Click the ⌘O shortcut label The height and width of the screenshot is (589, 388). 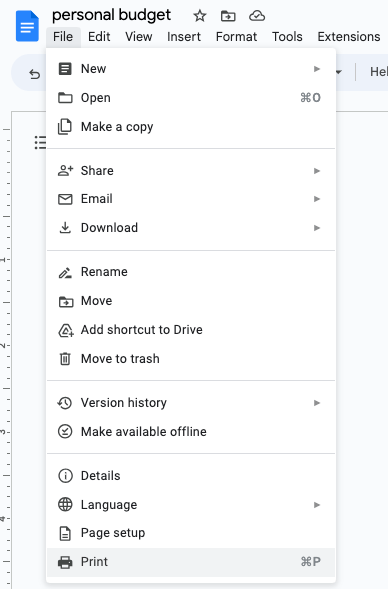point(311,98)
